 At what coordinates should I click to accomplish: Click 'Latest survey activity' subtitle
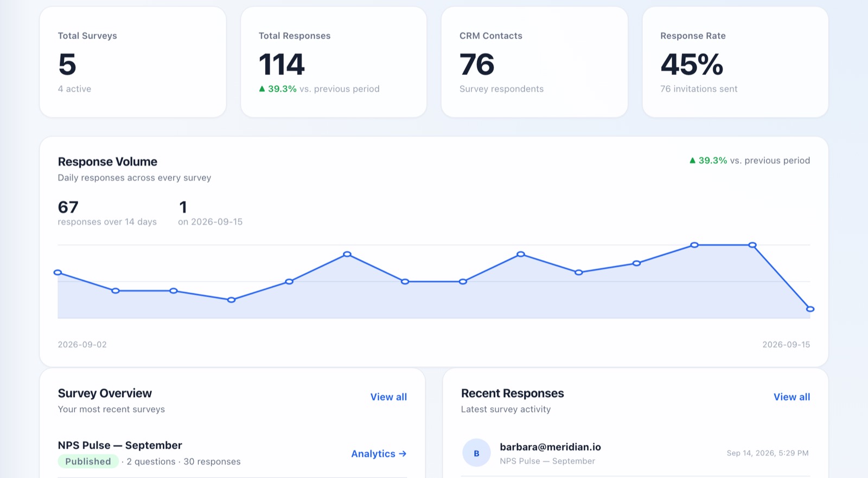tap(506, 409)
